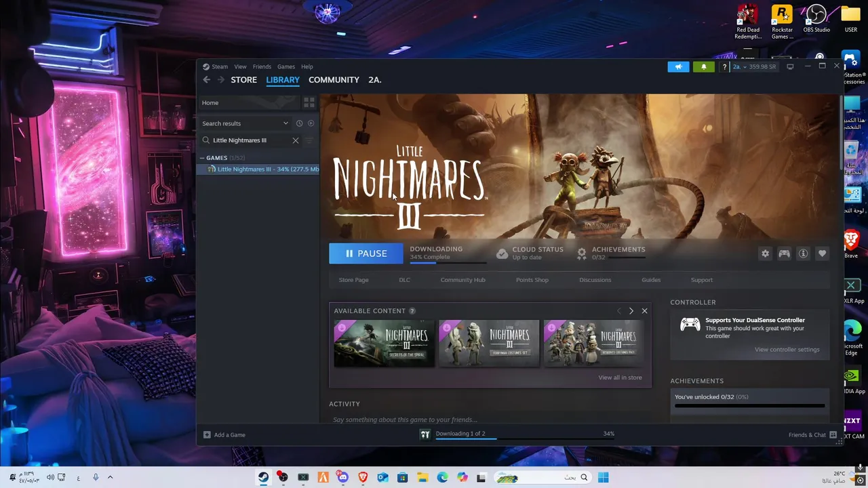Click the available content help icon
868x488 pixels.
[412, 311]
